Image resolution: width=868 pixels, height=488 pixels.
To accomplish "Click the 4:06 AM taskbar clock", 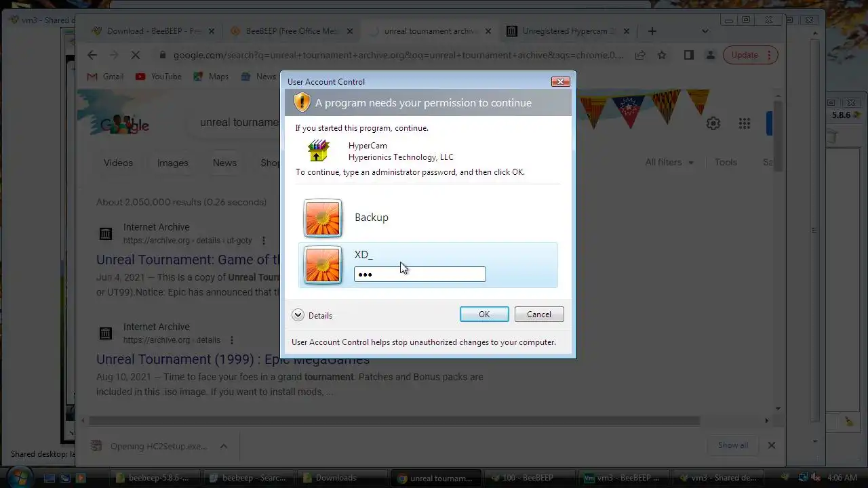I will (843, 478).
